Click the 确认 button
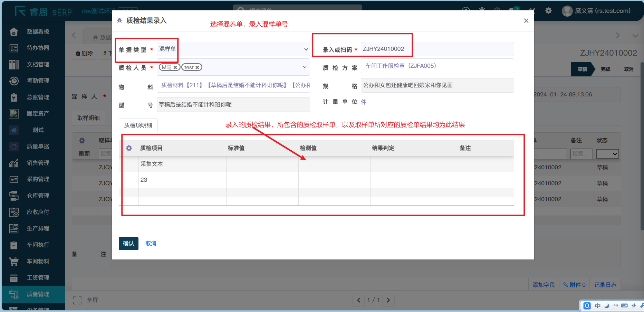The width and height of the screenshot is (644, 312). (128, 244)
